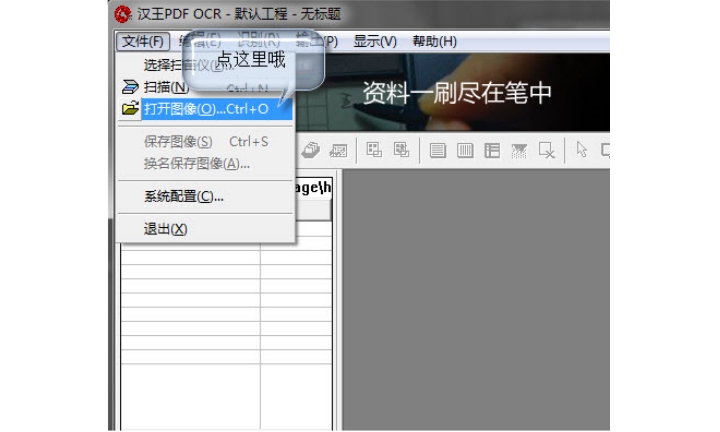
Task: Click the Hanwang PDF OCR title bar logo
Action: pyautogui.click(x=123, y=14)
